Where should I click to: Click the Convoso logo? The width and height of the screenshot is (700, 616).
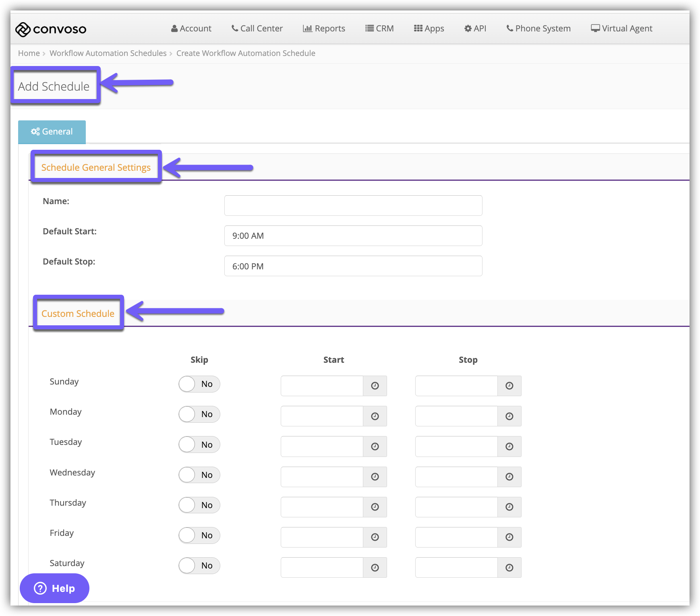click(51, 29)
